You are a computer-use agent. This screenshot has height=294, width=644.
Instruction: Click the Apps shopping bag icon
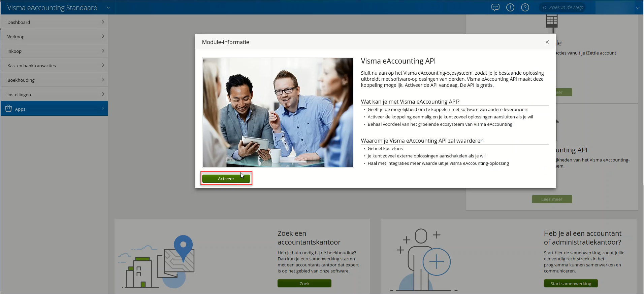8,109
